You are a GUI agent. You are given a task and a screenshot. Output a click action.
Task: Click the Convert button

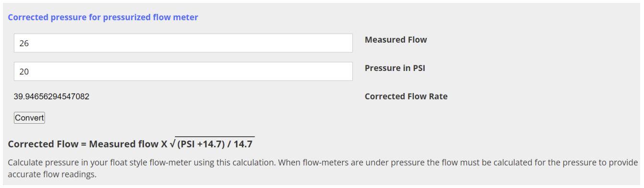point(29,117)
